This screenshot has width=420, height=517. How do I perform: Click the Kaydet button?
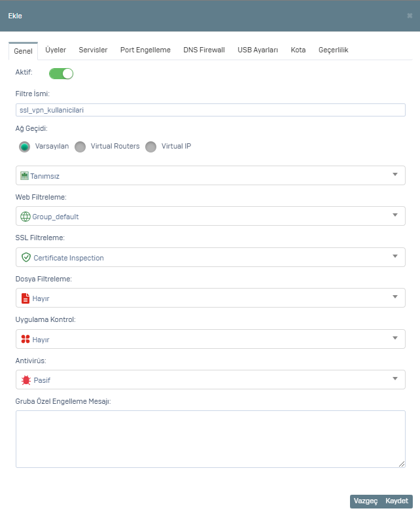[x=397, y=501]
